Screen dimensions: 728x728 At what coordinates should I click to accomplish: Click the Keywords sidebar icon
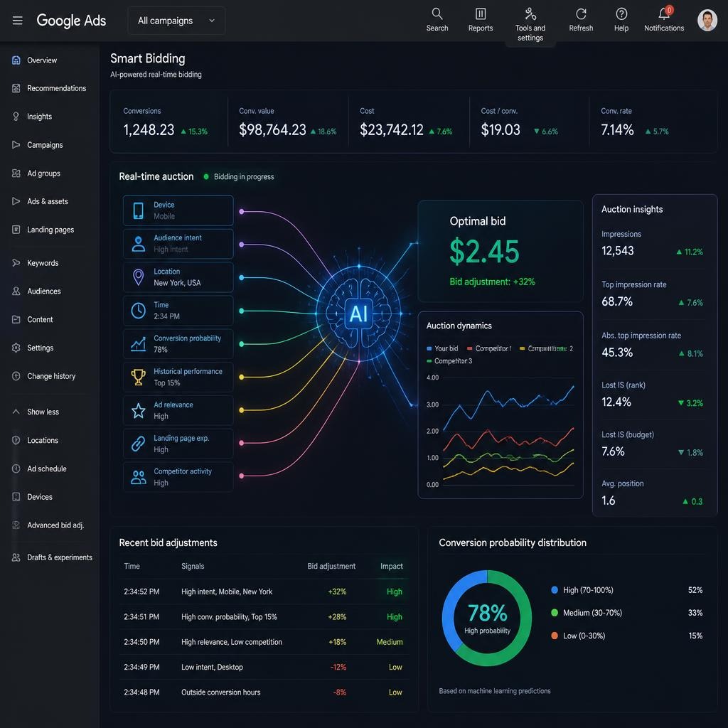click(x=16, y=263)
